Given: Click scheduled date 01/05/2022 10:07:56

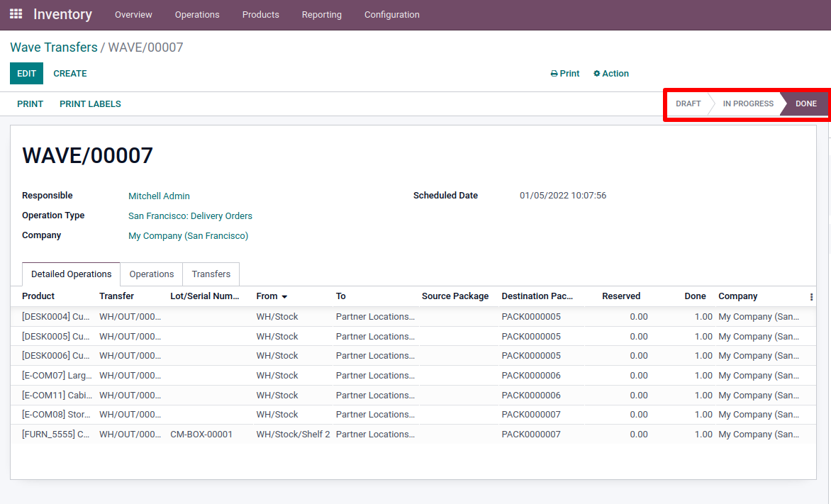Looking at the screenshot, I should [x=563, y=196].
